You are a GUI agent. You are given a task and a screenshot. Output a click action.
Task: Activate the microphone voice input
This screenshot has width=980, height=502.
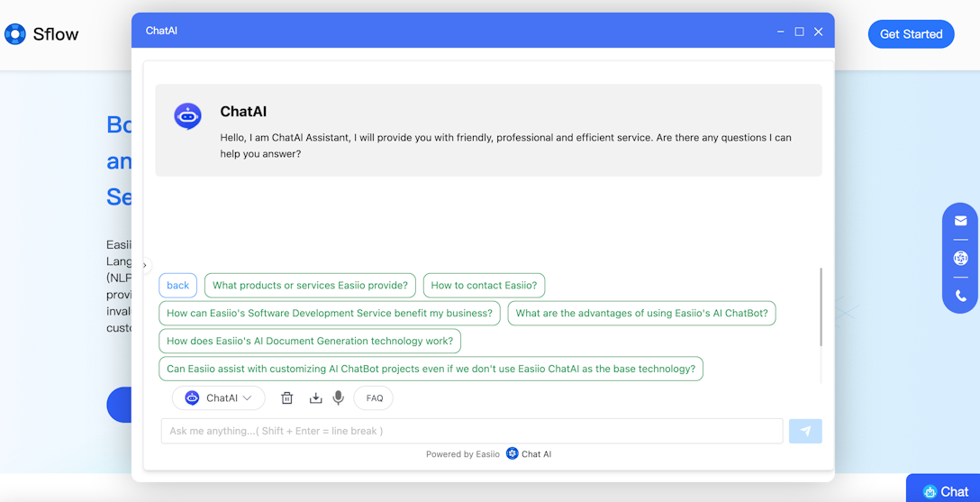339,398
